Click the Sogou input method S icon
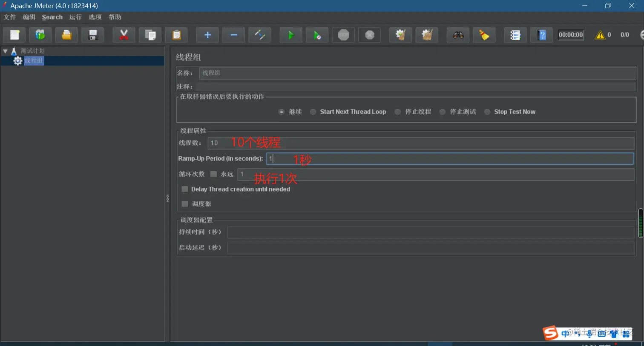The width and height of the screenshot is (644, 346). 551,333
